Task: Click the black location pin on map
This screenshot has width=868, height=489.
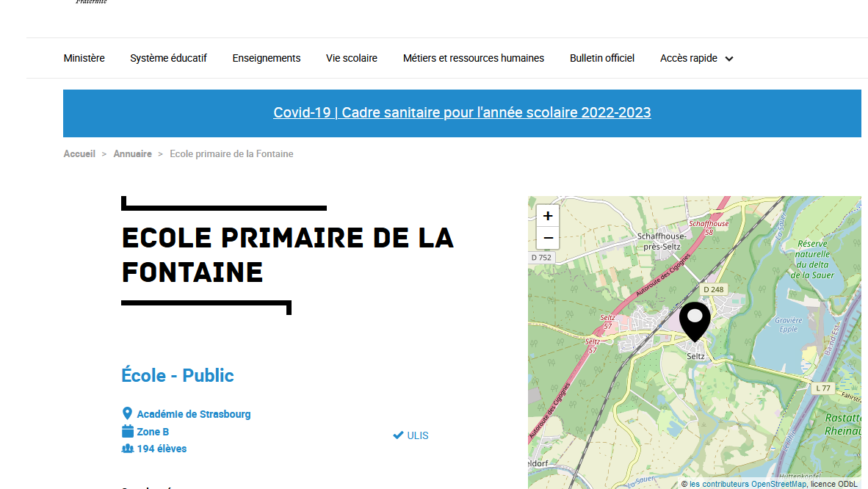Action: [694, 320]
